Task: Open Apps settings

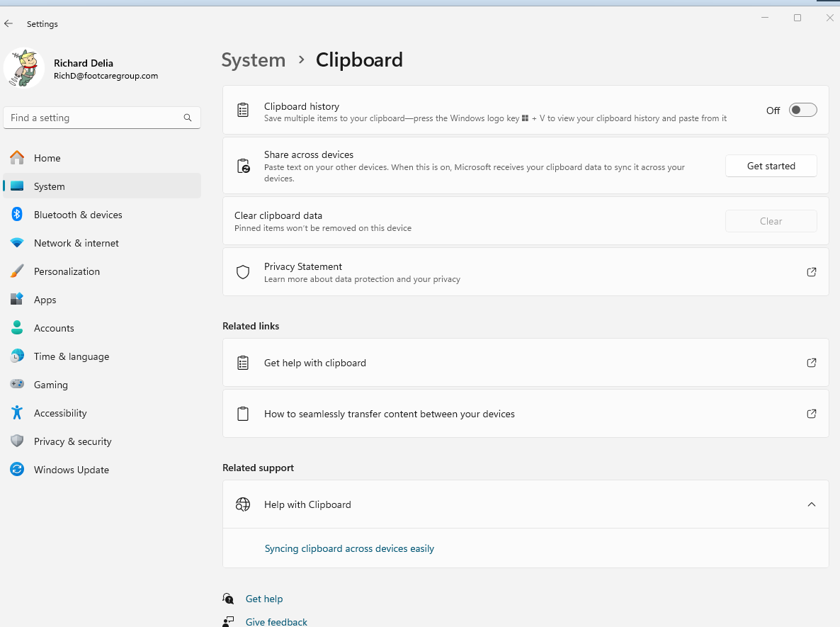Action: 102,300
